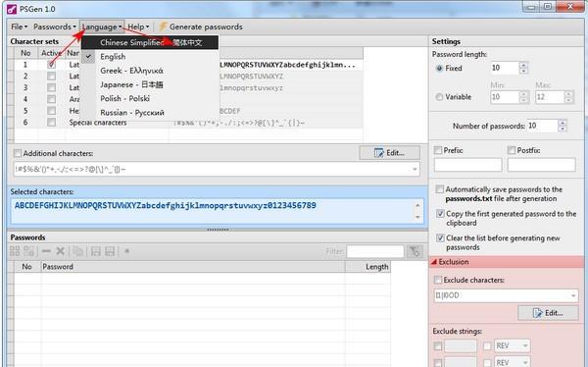Image resolution: width=588 pixels, height=367 pixels.
Task: Select Variable password length radio
Action: coord(439,97)
